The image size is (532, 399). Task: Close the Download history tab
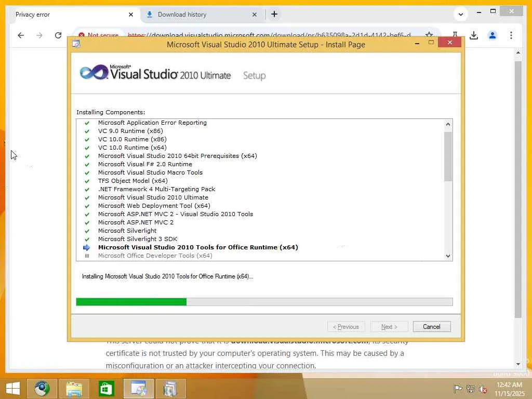point(255,15)
